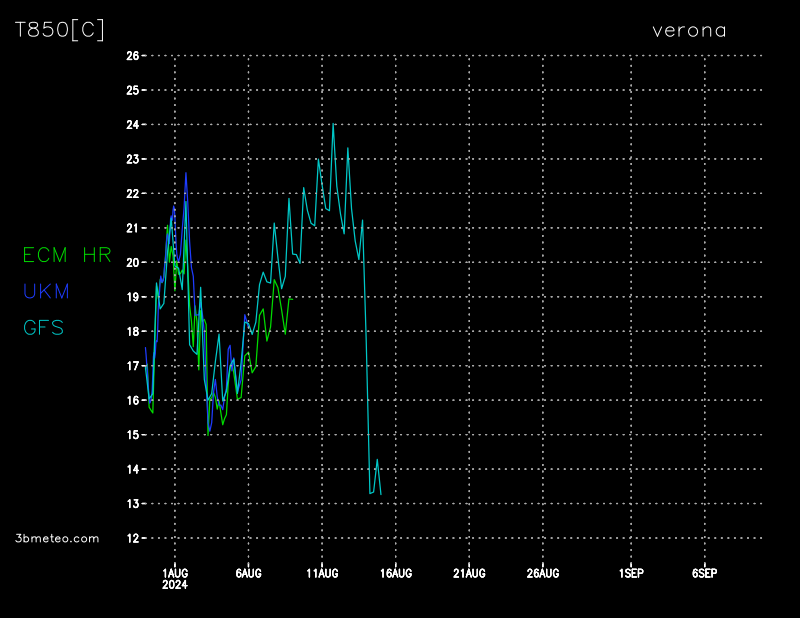Click the GFS line's end near 13 degrees
The width and height of the screenshot is (800, 618).
(x=381, y=494)
